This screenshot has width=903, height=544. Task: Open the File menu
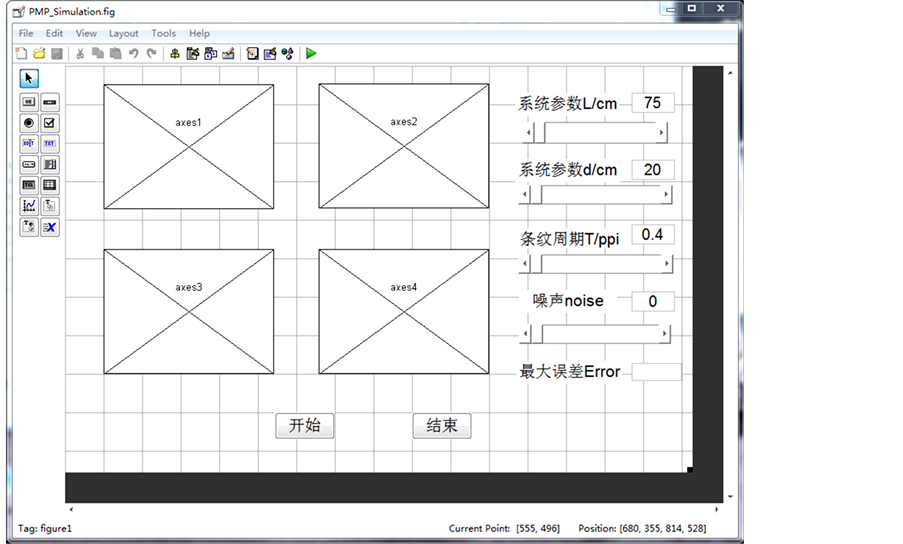click(26, 33)
